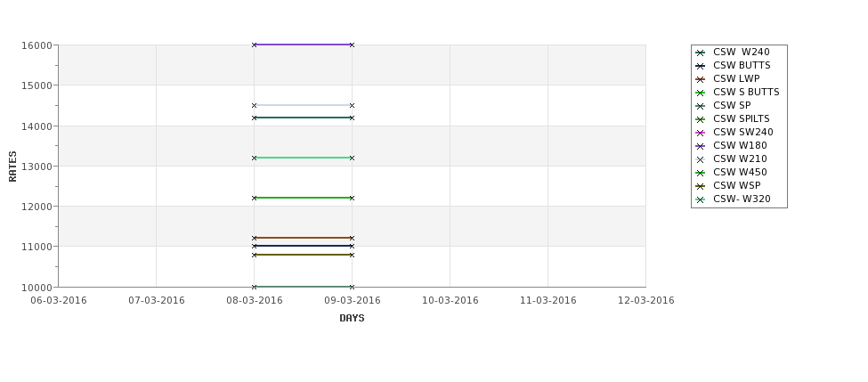The image size is (868, 382).
Task: Click the CSW LWP legend marker icon
Action: 701,79
